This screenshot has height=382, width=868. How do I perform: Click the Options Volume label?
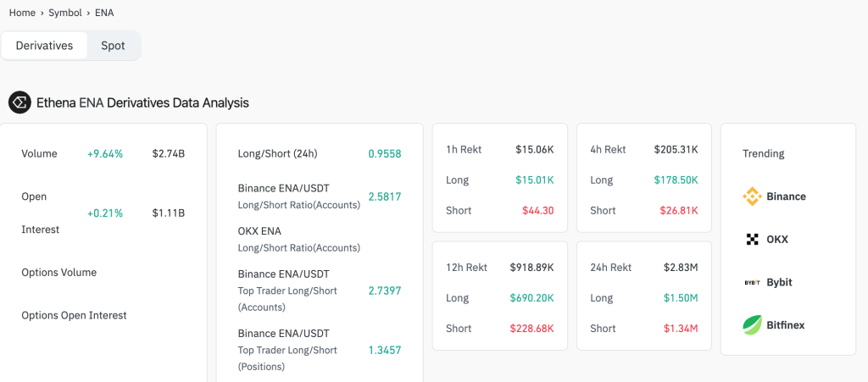[x=58, y=272]
